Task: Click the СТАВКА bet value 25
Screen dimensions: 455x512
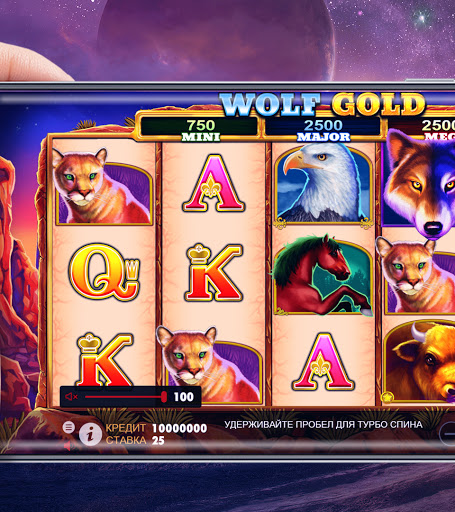Action: pos(158,440)
